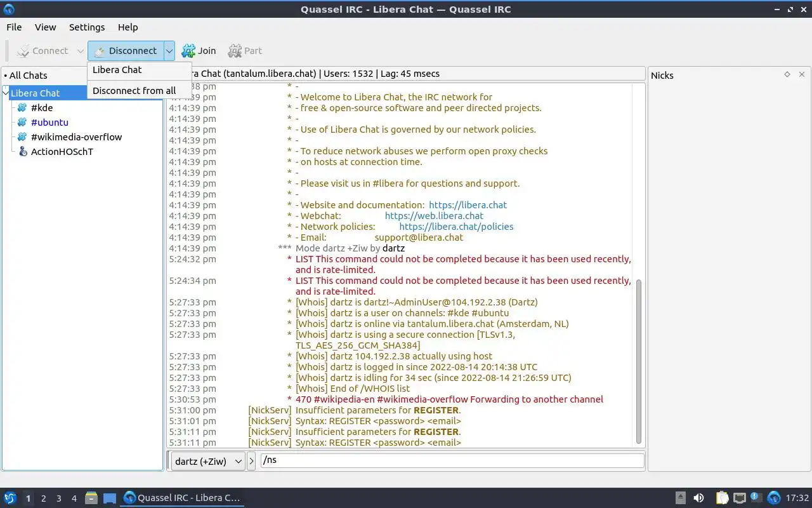Click the arrow button beside nick dropdown
Image resolution: width=812 pixels, height=508 pixels.
[251, 461]
